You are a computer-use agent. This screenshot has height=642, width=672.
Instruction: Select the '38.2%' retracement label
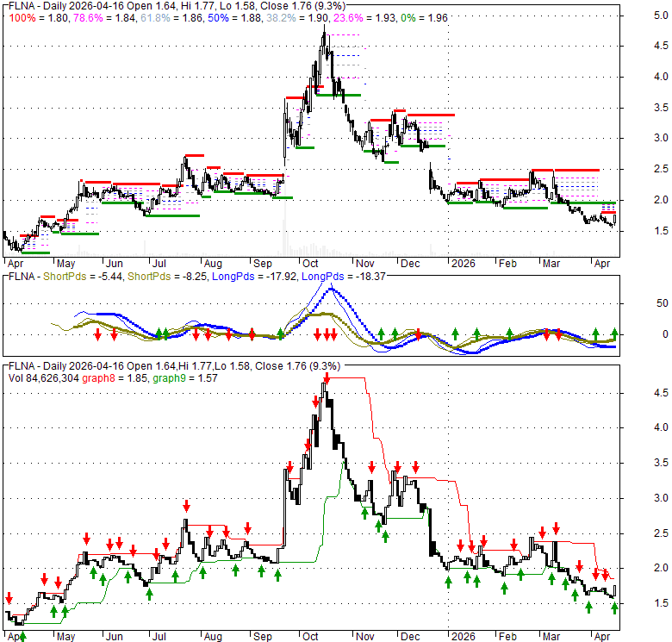281,18
